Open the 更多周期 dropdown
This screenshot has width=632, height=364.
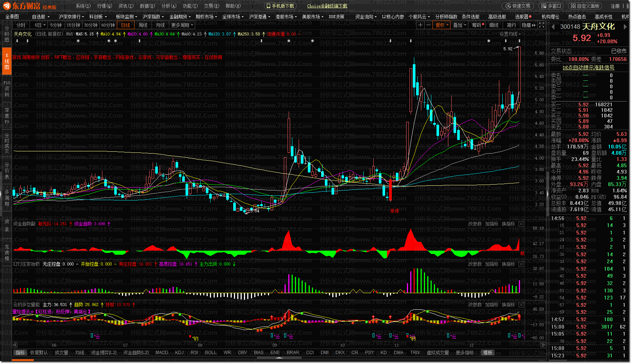click(x=182, y=25)
